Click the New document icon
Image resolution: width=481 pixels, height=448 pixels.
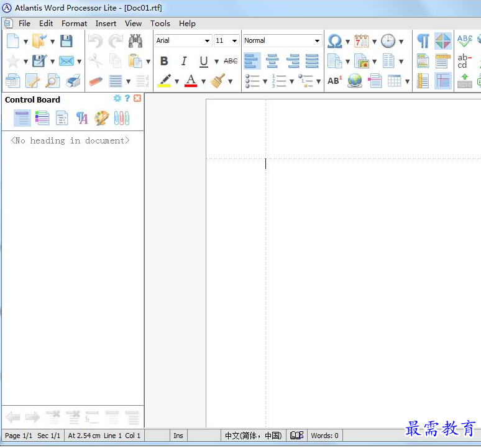pos(13,41)
